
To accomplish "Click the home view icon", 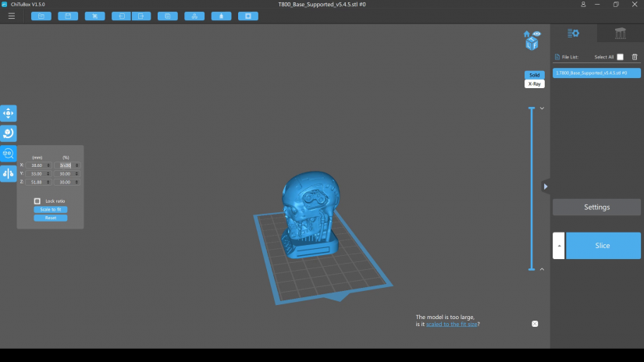I will [x=527, y=34].
